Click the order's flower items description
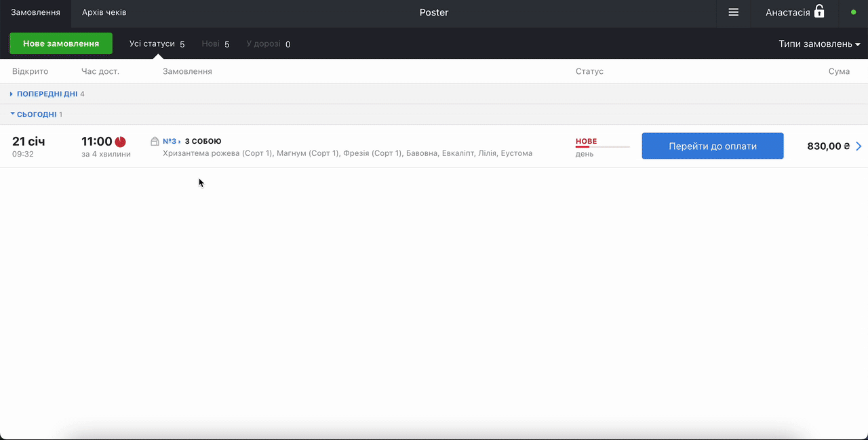 (x=347, y=153)
